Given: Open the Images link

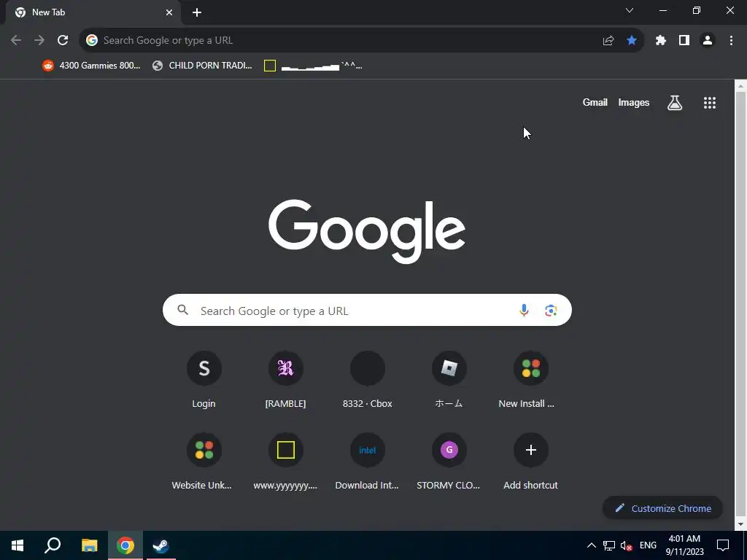Looking at the screenshot, I should point(634,102).
